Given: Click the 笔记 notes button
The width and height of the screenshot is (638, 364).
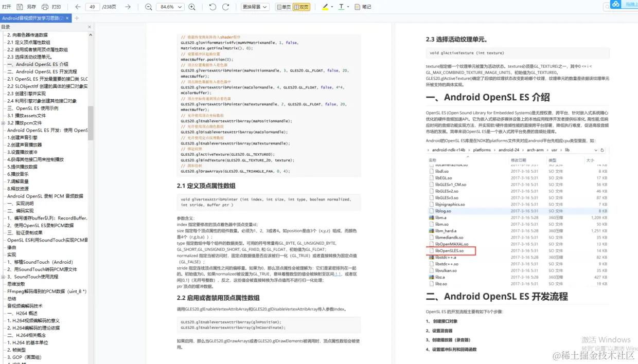Looking at the screenshot, I should [x=363, y=7].
